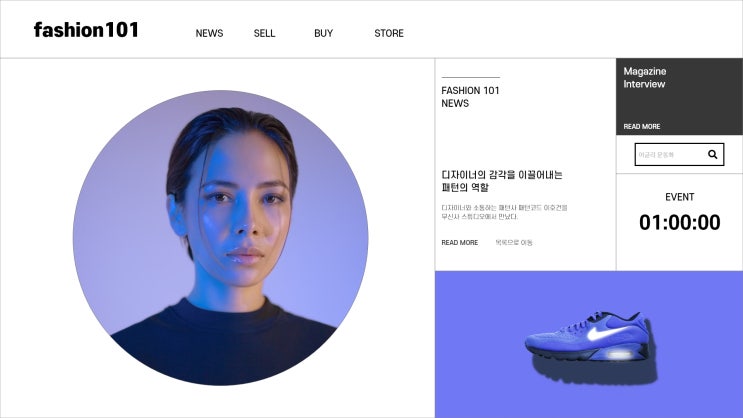Open the NEWS menu item
The height and width of the screenshot is (418, 743).
click(x=209, y=33)
